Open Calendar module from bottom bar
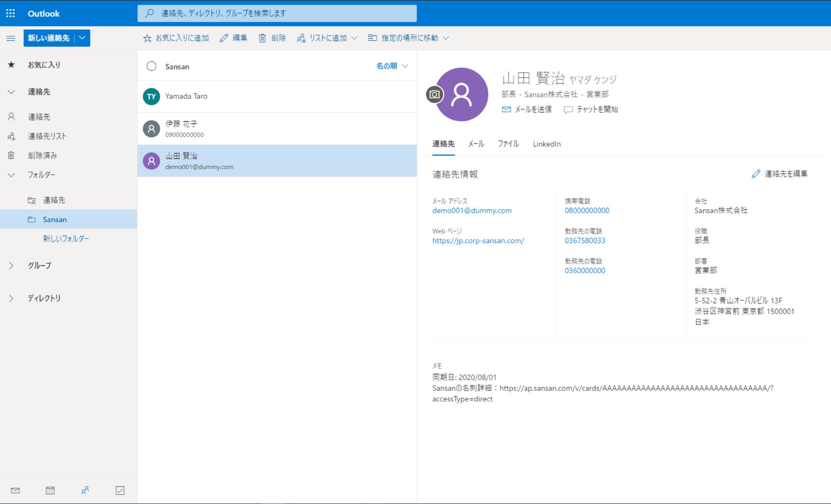The width and height of the screenshot is (831, 504). click(x=50, y=490)
